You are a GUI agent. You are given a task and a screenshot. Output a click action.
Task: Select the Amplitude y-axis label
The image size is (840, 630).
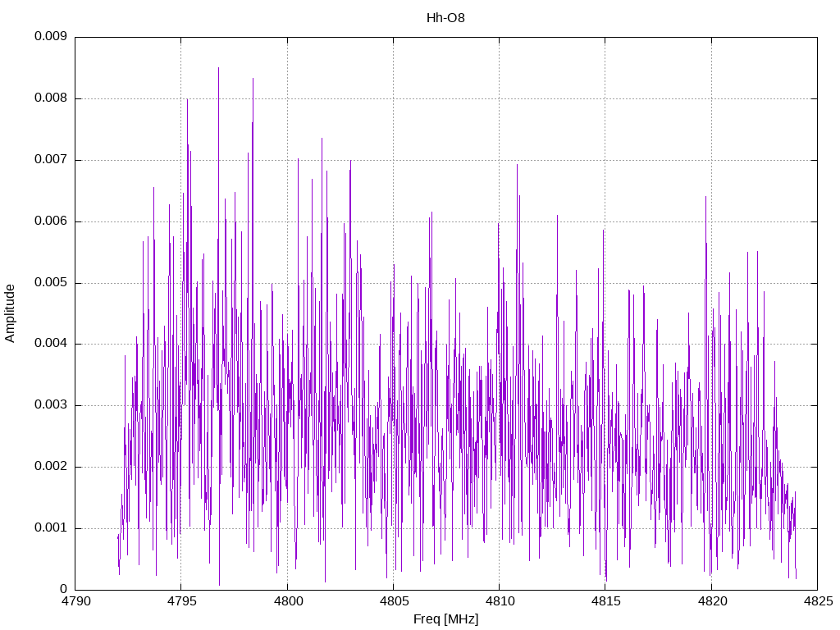(10, 313)
